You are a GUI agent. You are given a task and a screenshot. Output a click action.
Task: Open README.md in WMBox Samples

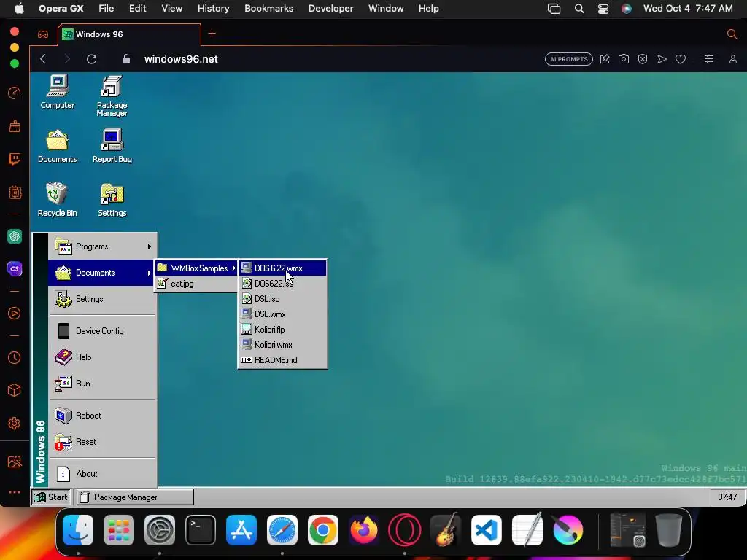282,360
